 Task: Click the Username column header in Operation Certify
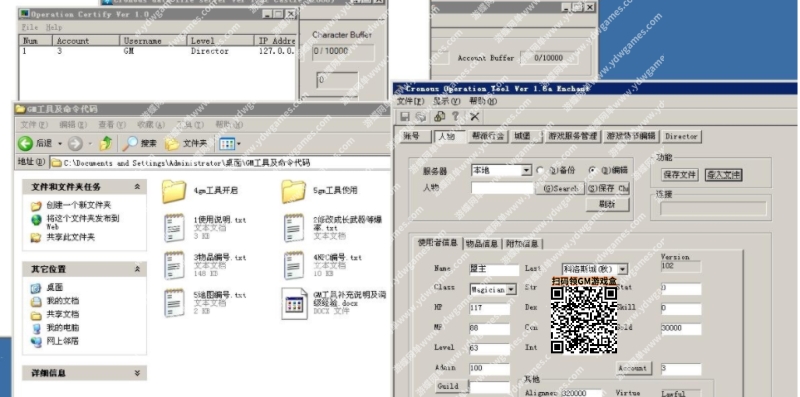[x=152, y=41]
